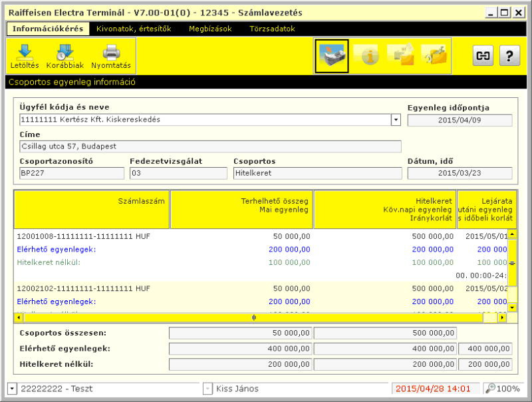Click the Hitelkeret Köv.napi egyenleg header
Viewport: 532px width, 402px height.
385,210
